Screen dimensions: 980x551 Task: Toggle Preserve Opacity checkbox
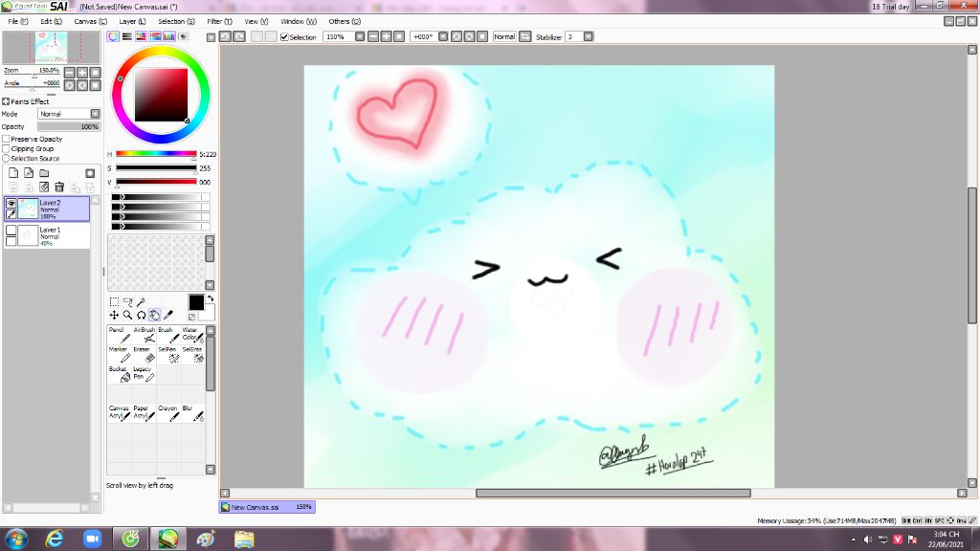point(7,140)
